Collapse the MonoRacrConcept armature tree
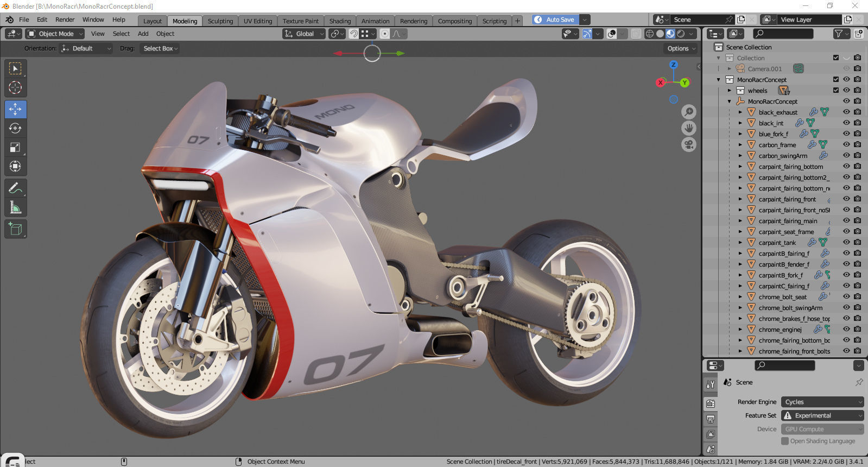Viewport: 868px width, 467px height. [730, 102]
